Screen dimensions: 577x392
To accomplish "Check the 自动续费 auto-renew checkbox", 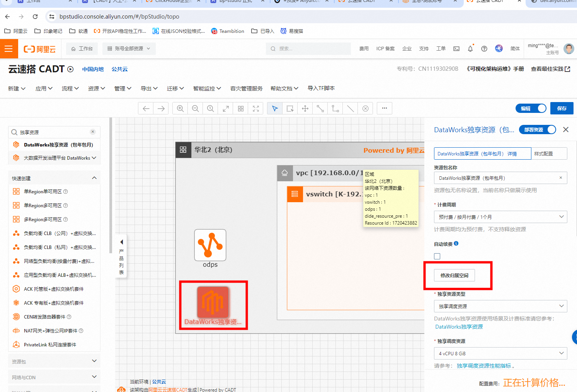I will (437, 256).
